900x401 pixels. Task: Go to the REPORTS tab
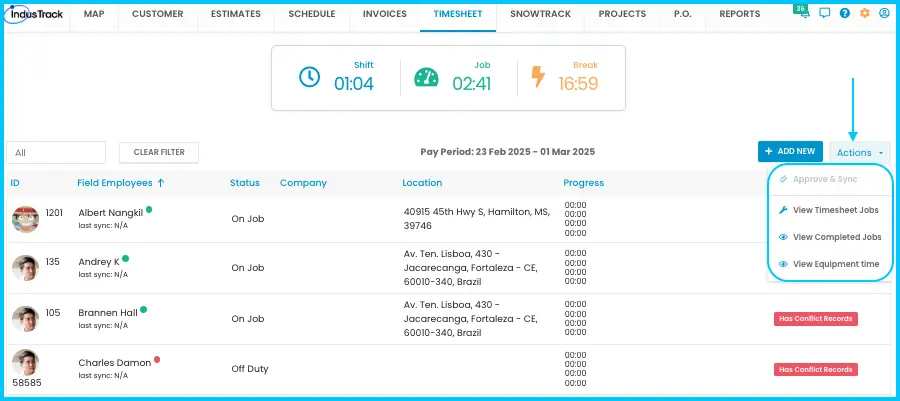click(740, 14)
